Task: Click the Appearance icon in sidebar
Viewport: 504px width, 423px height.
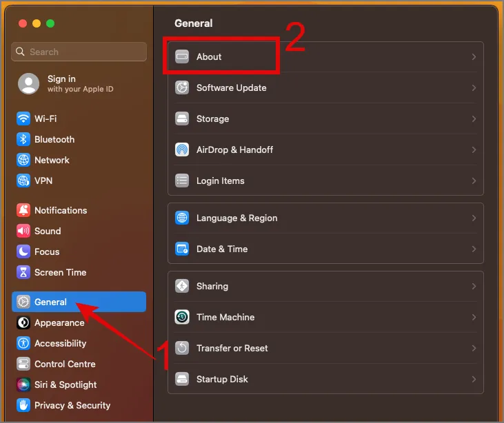Action: (x=23, y=323)
